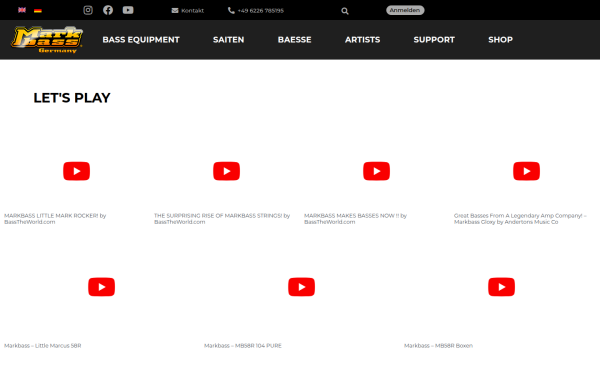
Task: Click Markbass – MB58R Boxen caption
Action: tap(439, 346)
